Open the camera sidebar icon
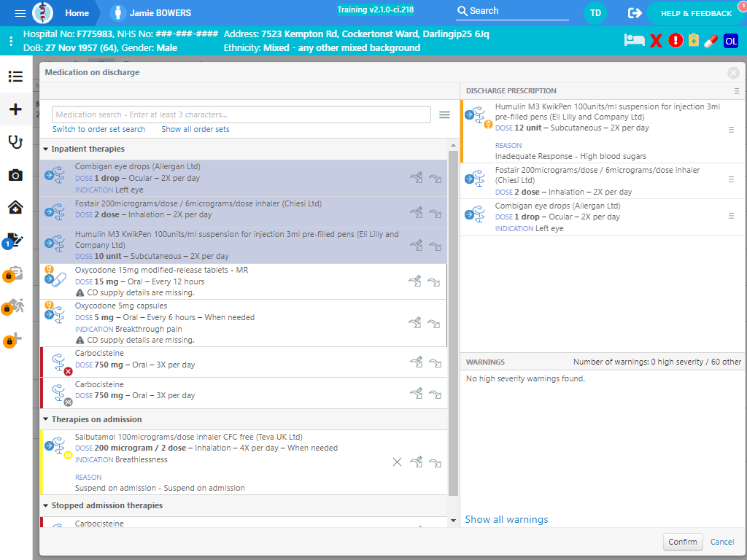The width and height of the screenshot is (747, 560). (x=15, y=175)
